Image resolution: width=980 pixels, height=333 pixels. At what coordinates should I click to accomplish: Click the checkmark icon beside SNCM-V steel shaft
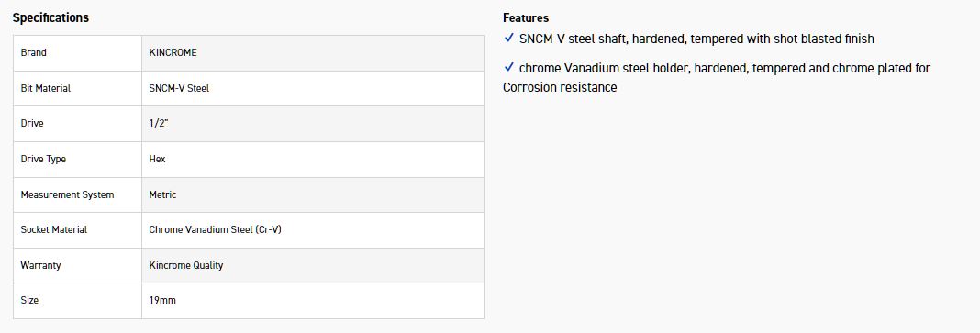(508, 39)
